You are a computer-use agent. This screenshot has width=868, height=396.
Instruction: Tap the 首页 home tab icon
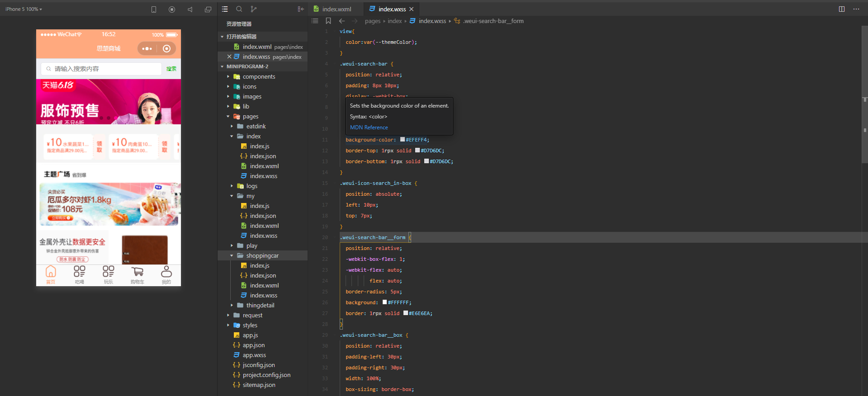point(51,274)
